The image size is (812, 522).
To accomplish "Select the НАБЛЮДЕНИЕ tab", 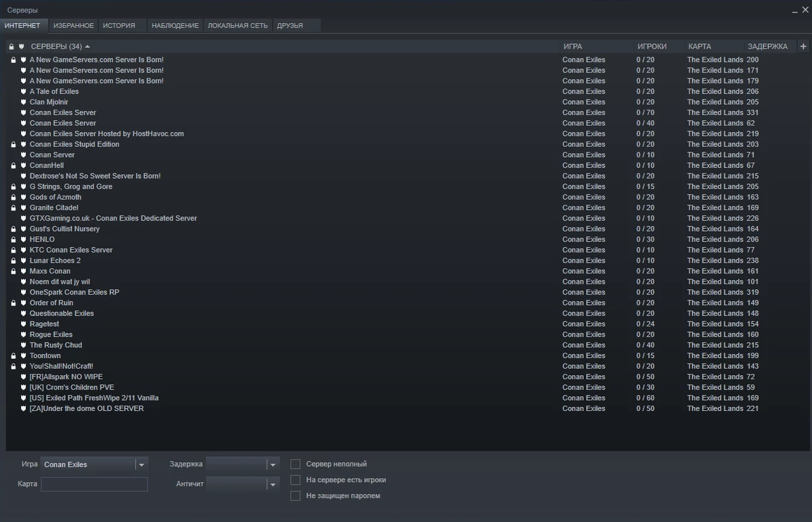I will (175, 26).
